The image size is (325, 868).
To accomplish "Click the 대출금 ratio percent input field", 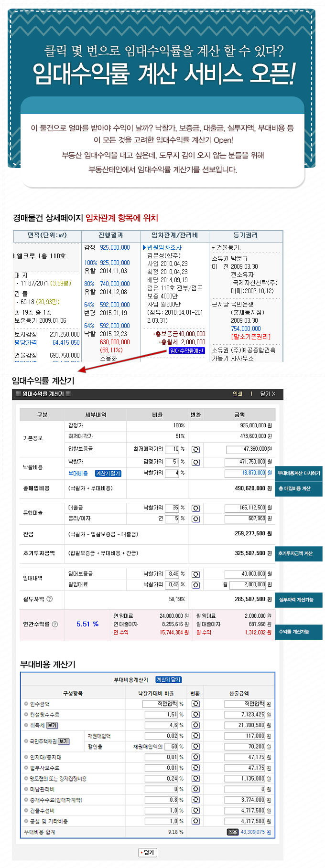I will pos(172,508).
